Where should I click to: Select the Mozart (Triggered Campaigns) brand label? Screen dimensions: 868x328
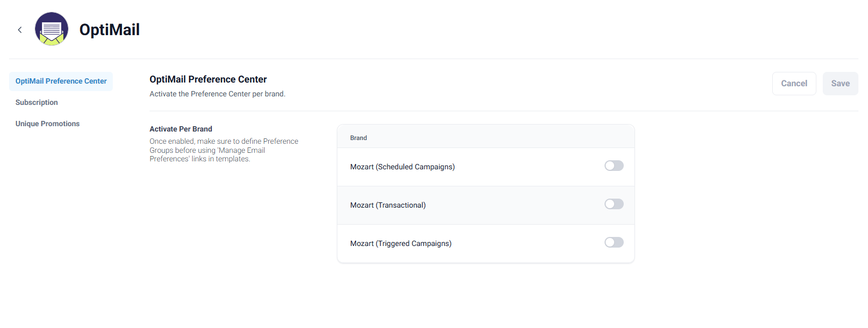pos(401,243)
